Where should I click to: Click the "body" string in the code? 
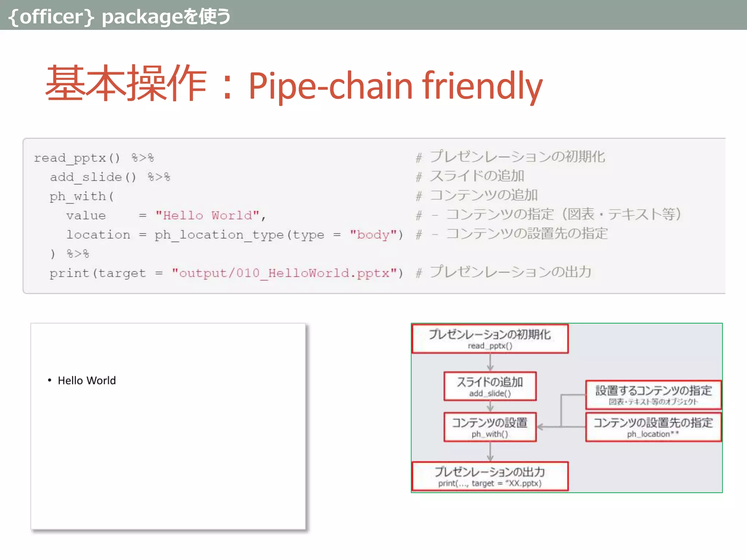coord(373,235)
